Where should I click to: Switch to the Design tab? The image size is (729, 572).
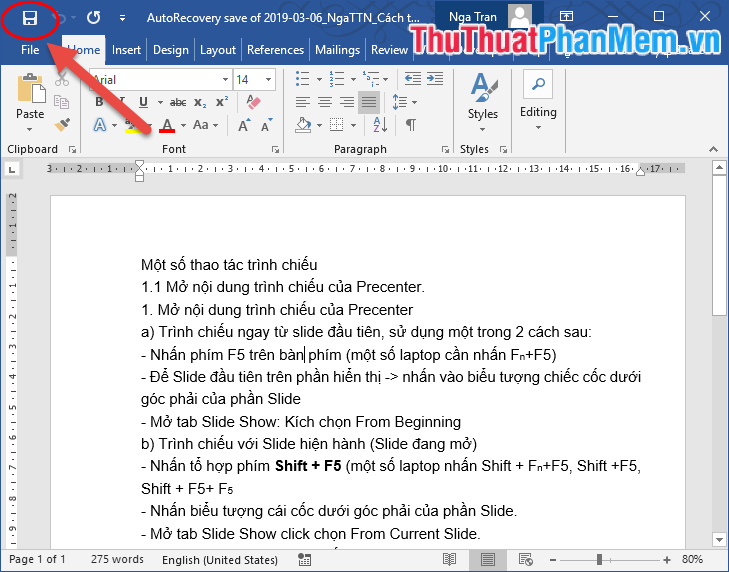click(x=171, y=50)
